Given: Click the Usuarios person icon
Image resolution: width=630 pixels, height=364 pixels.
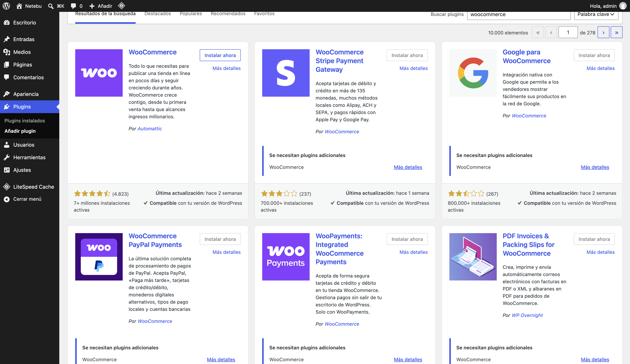Looking at the screenshot, I should 7,145.
